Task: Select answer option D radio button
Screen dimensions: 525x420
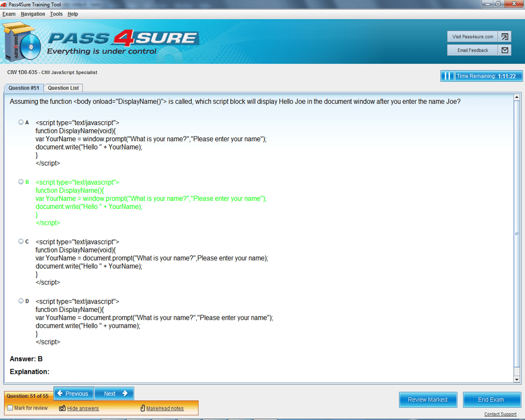Action: tap(21, 301)
